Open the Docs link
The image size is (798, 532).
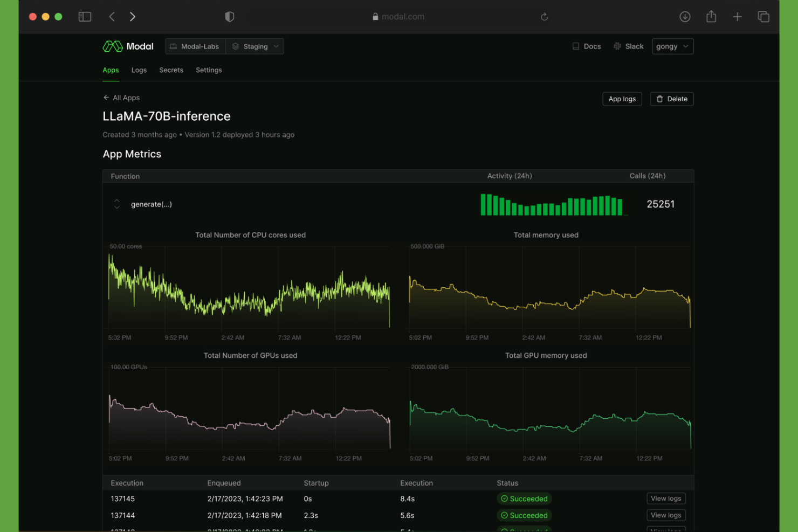[587, 46]
